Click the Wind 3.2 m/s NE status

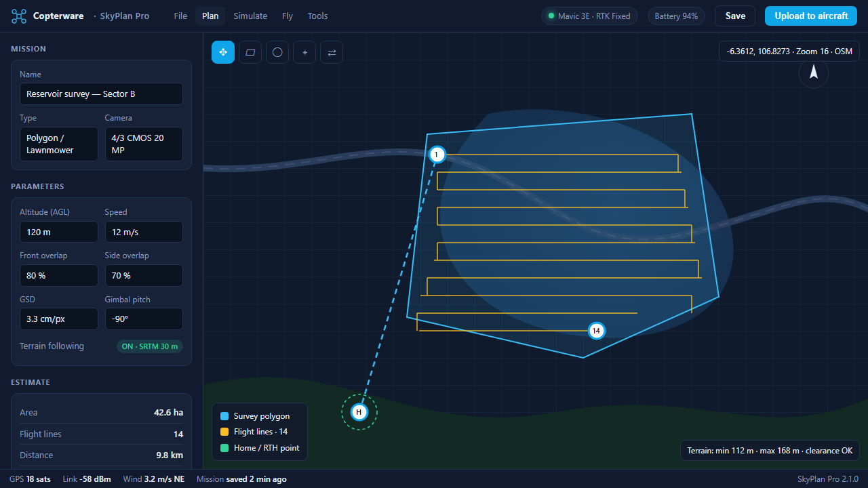pos(154,479)
